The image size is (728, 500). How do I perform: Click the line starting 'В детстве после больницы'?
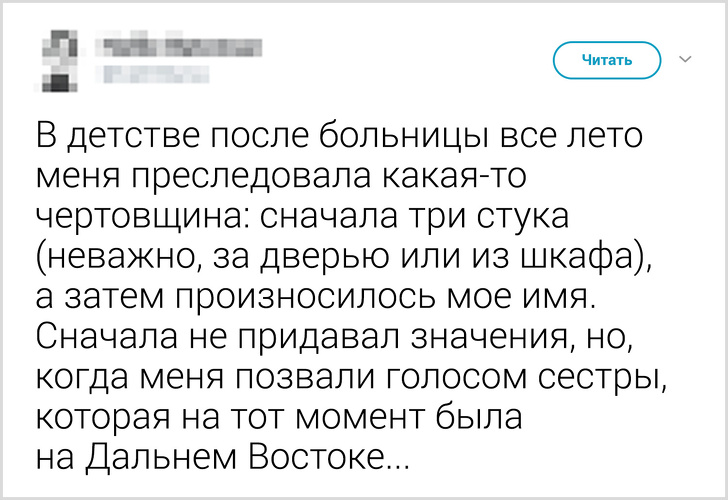(339, 136)
